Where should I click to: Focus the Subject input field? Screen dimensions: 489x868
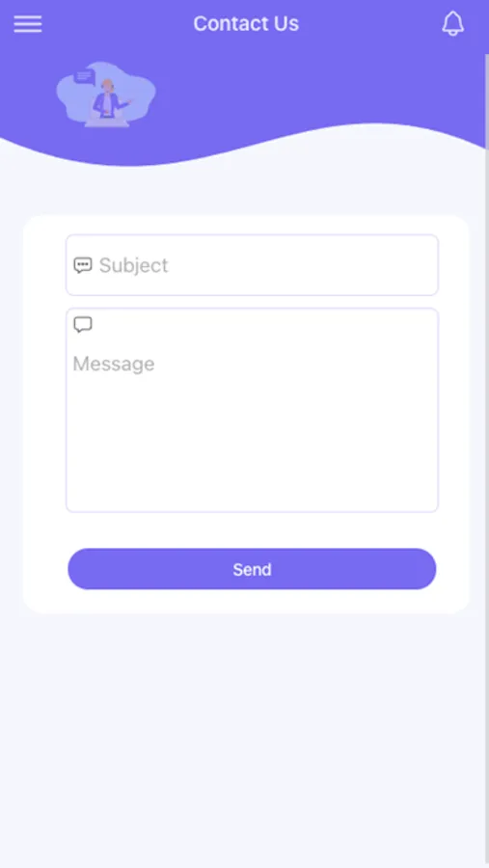coord(252,265)
